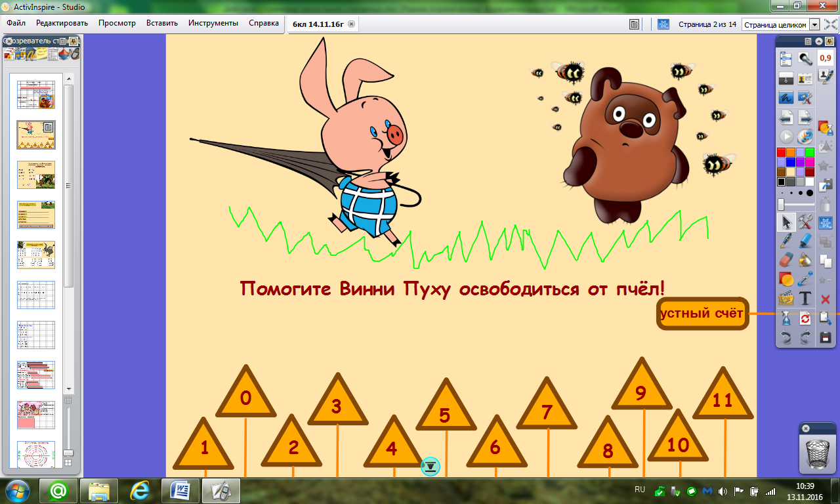Click the padlock Locked icon
Screen dimensions: 840x504
pyautogui.click(x=826, y=204)
